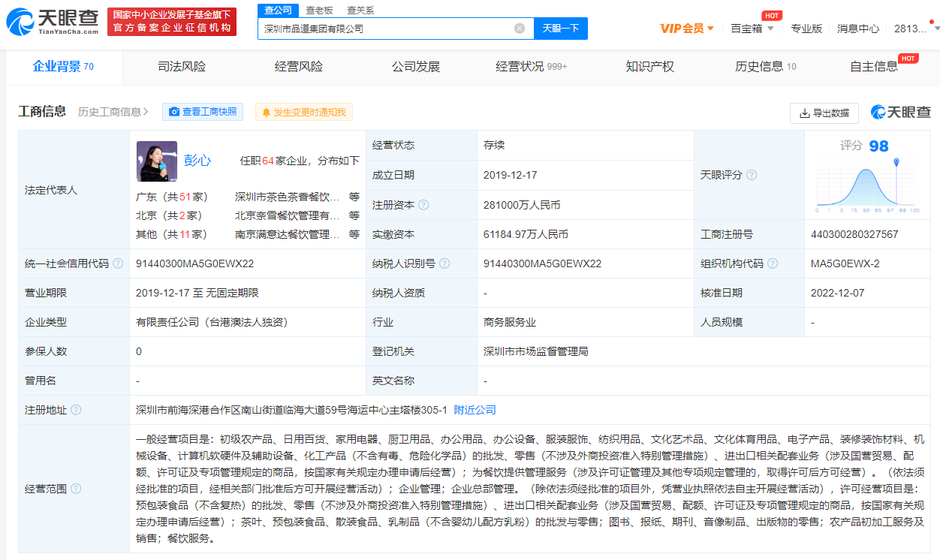Viewport: 940px width, 560px height.
Task: Click the 天眼一下 search button
Action: pos(560,28)
